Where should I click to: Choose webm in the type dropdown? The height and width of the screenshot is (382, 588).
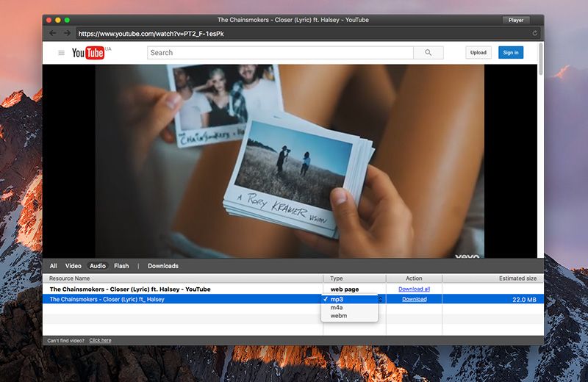coord(349,316)
